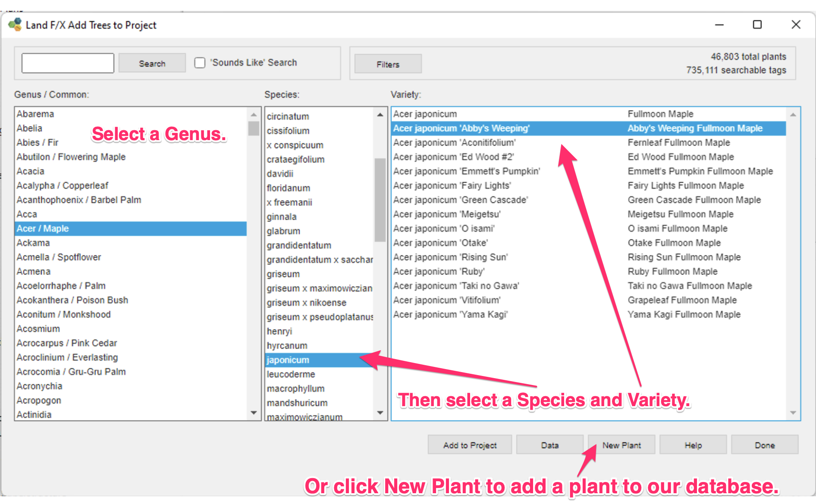Click down arrow of Genus list scrollbar
Image resolution: width=816 pixels, height=504 pixels.
(254, 413)
